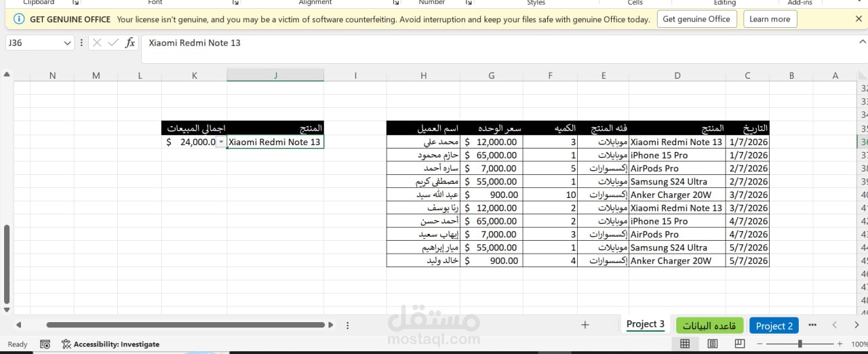Switch to Page Layout view icon
The image size is (868, 354).
tap(712, 344)
